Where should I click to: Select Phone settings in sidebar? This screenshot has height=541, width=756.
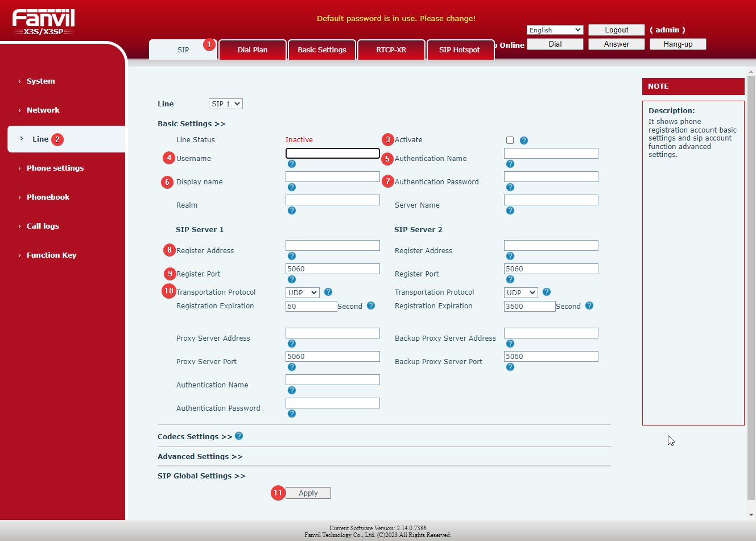click(55, 168)
